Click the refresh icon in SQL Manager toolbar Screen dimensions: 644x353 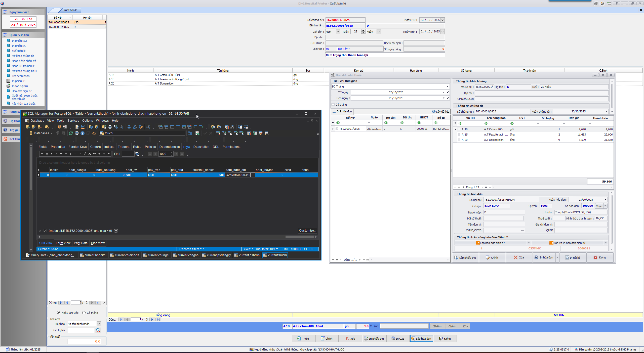coord(71,133)
